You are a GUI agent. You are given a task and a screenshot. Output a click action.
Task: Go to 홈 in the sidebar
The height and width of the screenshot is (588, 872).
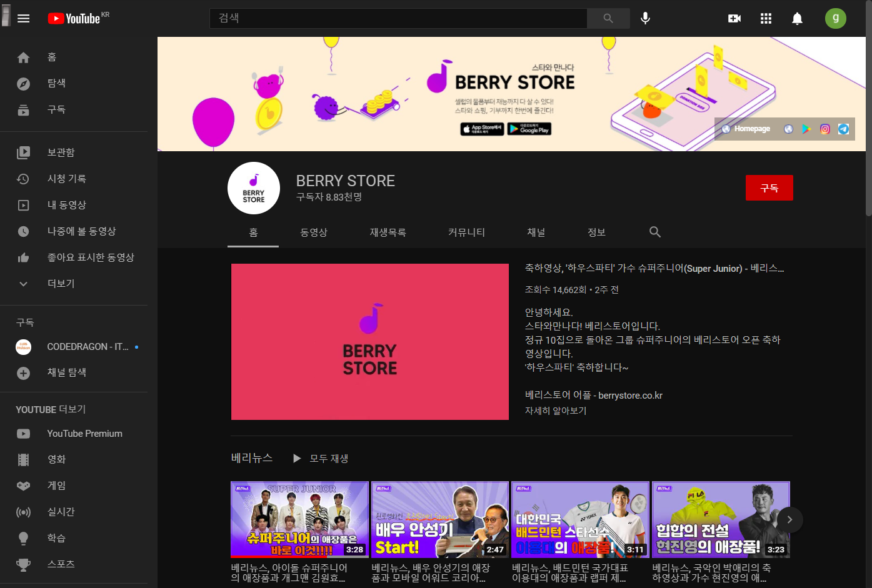[x=74, y=57]
